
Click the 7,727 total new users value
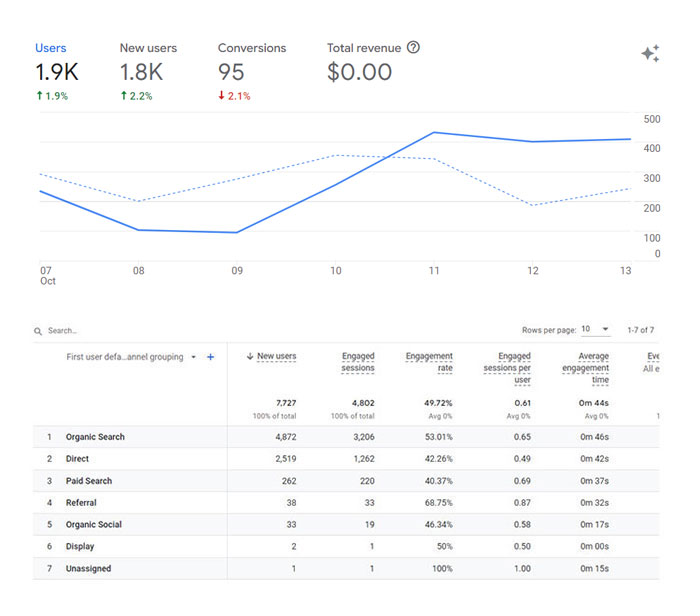pyautogui.click(x=286, y=403)
